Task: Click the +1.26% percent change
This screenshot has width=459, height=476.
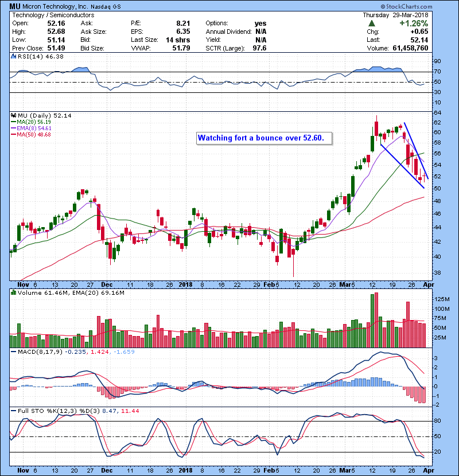Action: pos(414,24)
